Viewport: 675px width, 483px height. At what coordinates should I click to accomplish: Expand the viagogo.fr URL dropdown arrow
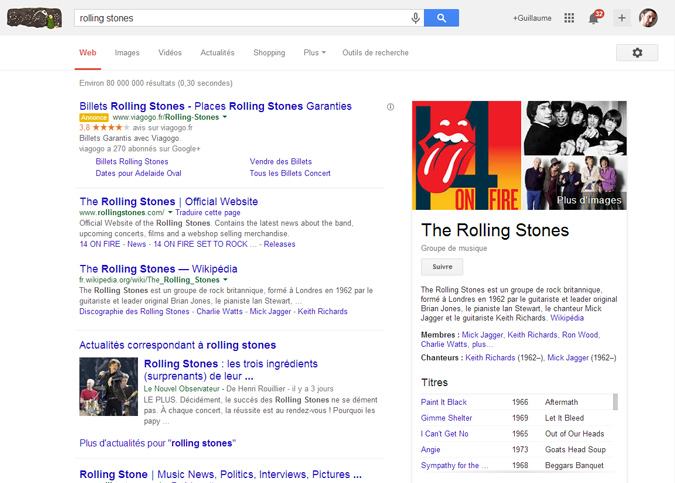[225, 117]
